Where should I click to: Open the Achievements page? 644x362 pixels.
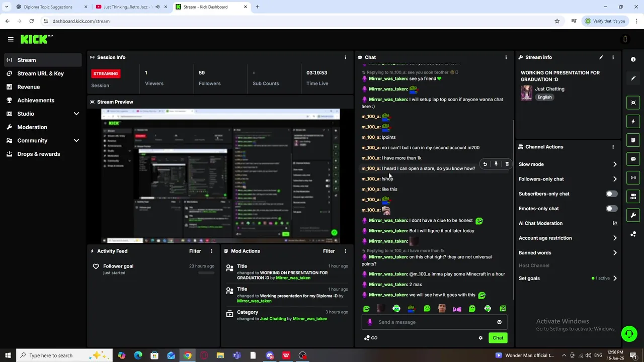coord(43,100)
